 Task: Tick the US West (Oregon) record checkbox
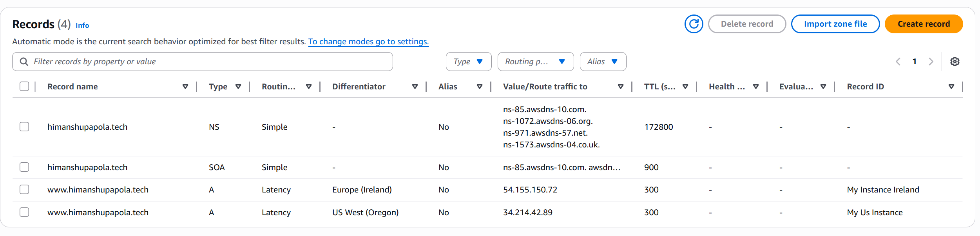tap(24, 212)
